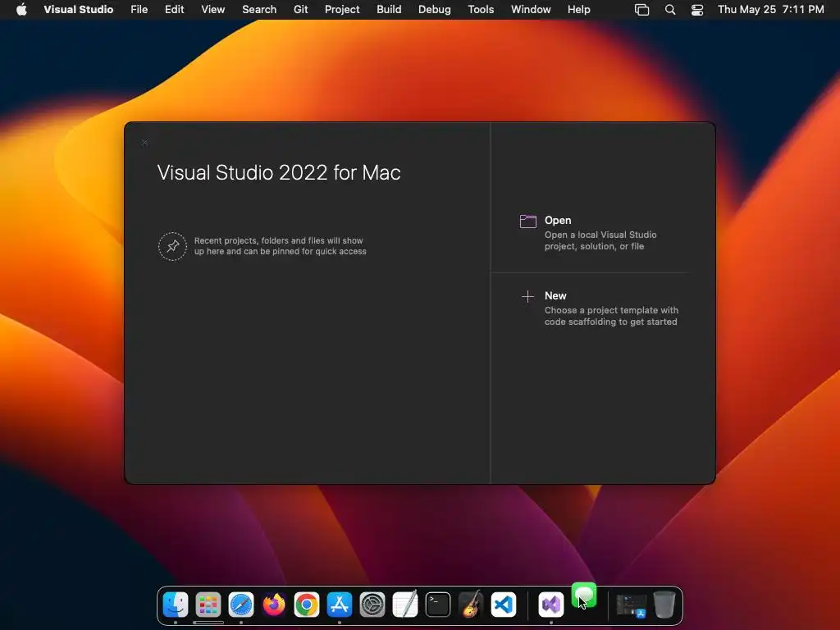
Task: Click New to choose a project template
Action: [x=555, y=295]
